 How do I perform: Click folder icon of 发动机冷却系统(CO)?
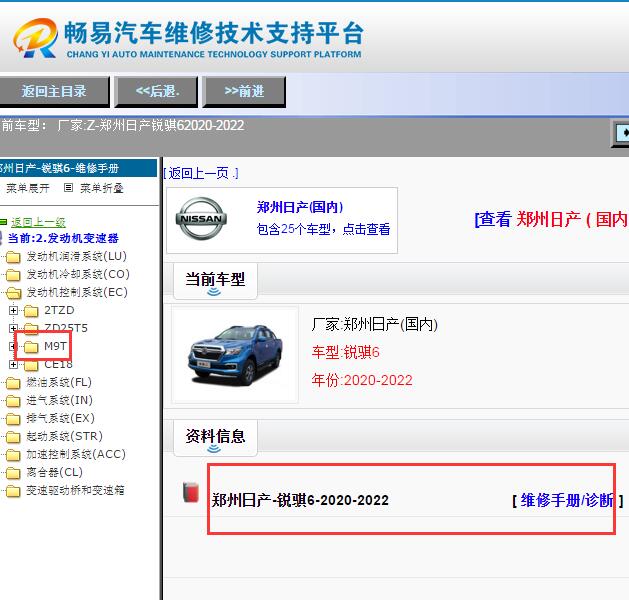click(x=13, y=275)
